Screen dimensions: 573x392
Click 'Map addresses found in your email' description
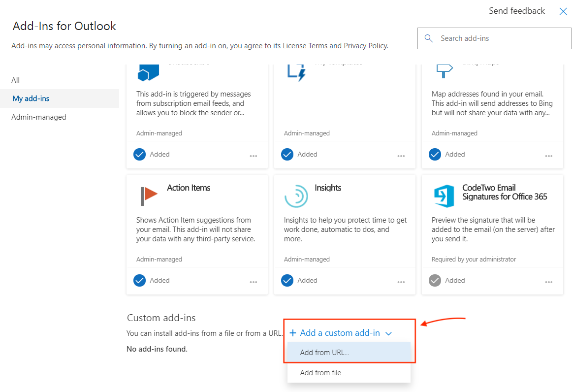tap(492, 103)
